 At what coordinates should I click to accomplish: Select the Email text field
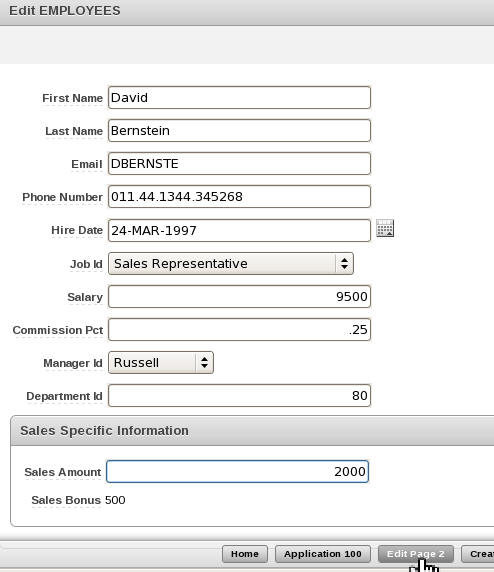coord(239,163)
